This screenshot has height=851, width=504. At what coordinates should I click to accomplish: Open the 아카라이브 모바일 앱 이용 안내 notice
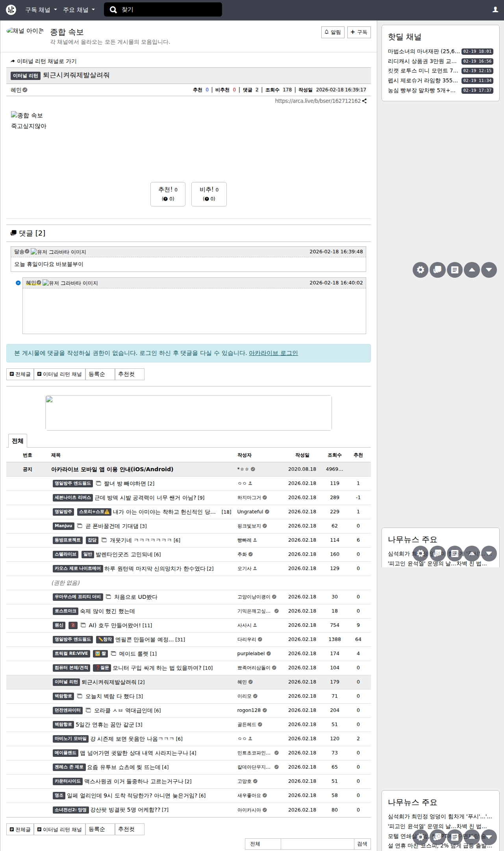click(x=112, y=469)
